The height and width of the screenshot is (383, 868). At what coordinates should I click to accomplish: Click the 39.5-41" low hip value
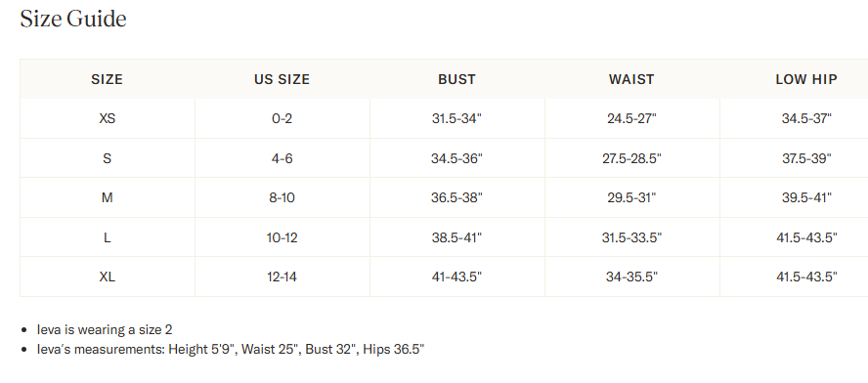click(806, 197)
